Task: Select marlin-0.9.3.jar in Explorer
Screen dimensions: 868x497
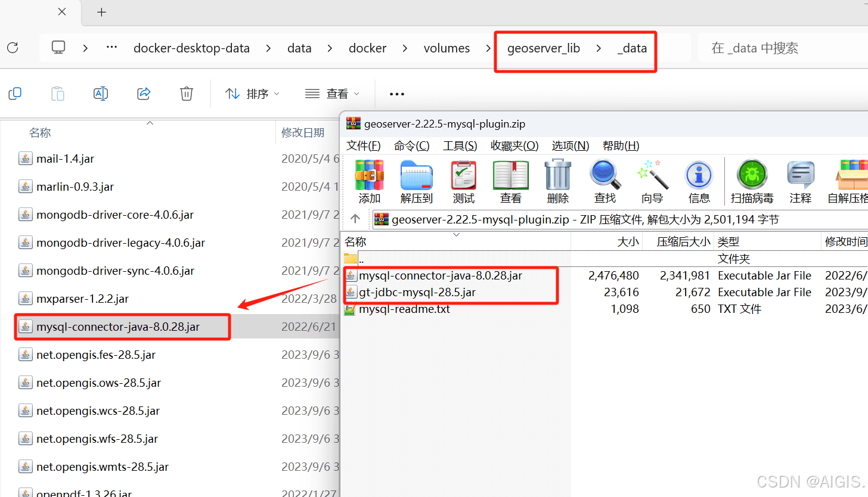Action: 75,187
